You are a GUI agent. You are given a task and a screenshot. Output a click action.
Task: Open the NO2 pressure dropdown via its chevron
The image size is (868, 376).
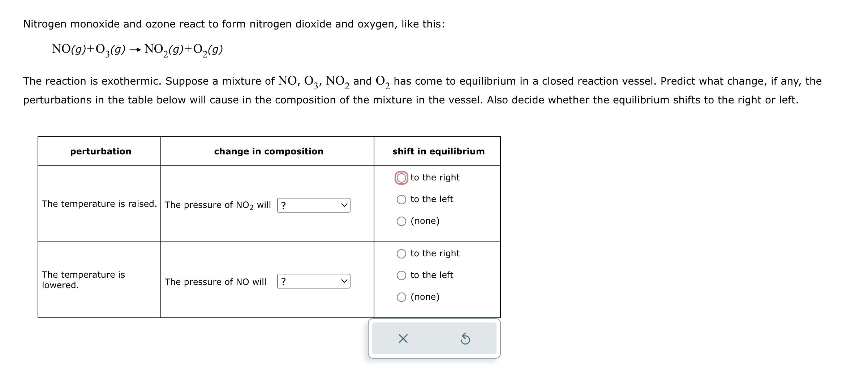click(x=344, y=205)
